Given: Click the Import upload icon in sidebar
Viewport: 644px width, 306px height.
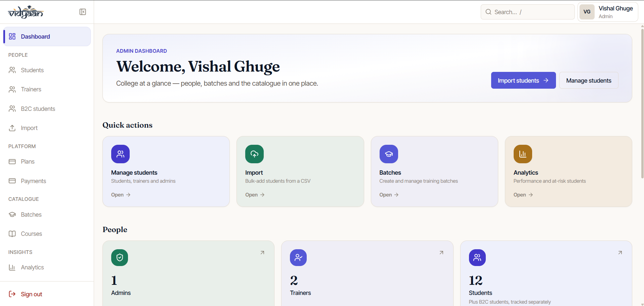Looking at the screenshot, I should click(12, 128).
